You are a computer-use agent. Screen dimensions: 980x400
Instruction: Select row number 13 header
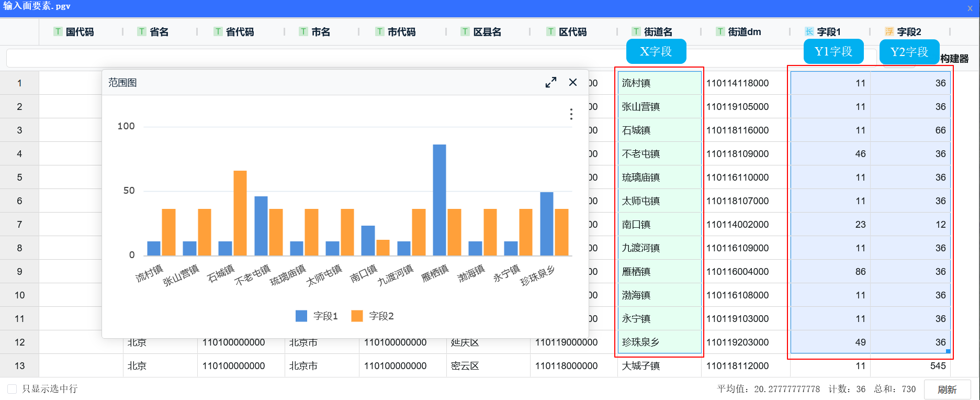click(x=19, y=366)
